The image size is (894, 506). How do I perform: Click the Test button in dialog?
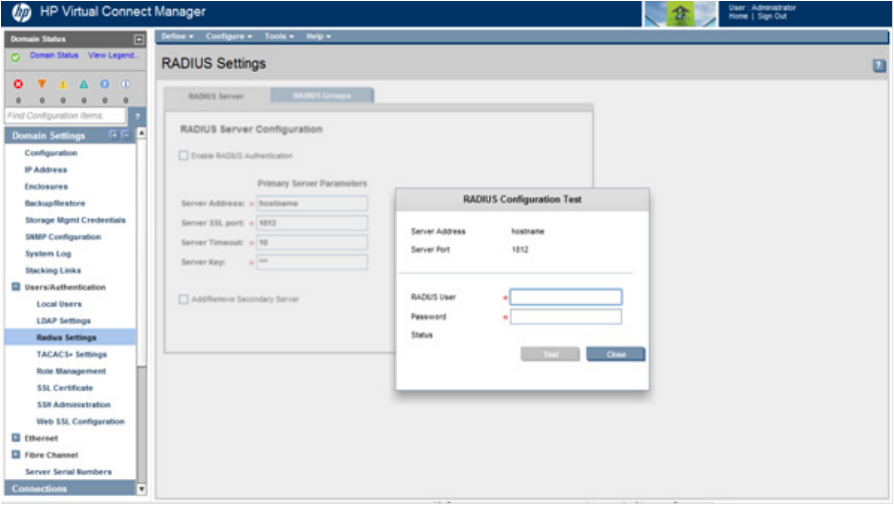[550, 354]
